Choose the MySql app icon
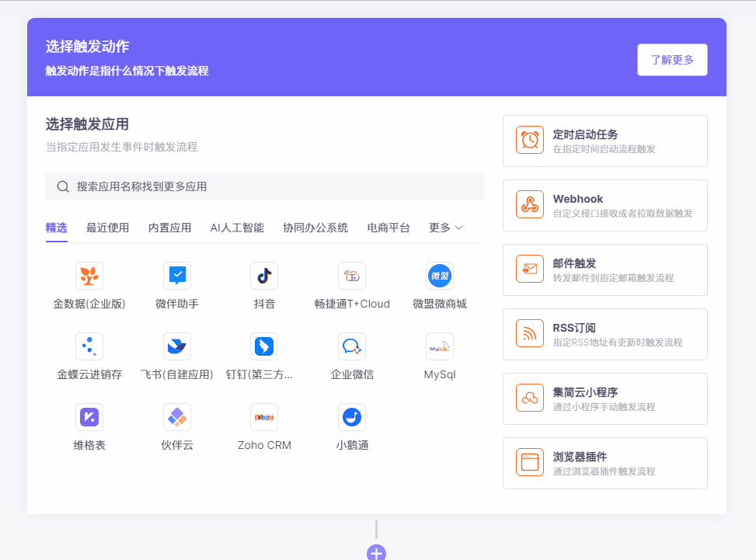 click(440, 346)
